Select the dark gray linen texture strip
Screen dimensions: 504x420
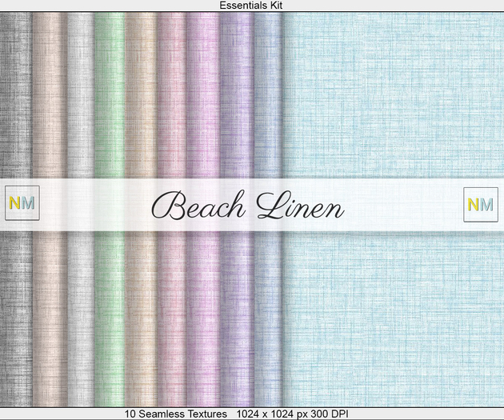pyautogui.click(x=16, y=97)
